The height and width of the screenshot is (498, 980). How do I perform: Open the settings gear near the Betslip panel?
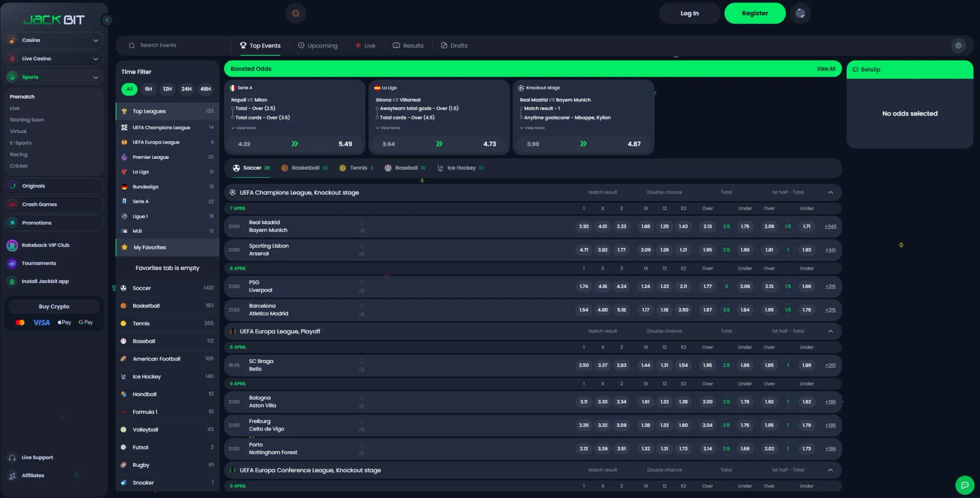tap(959, 45)
